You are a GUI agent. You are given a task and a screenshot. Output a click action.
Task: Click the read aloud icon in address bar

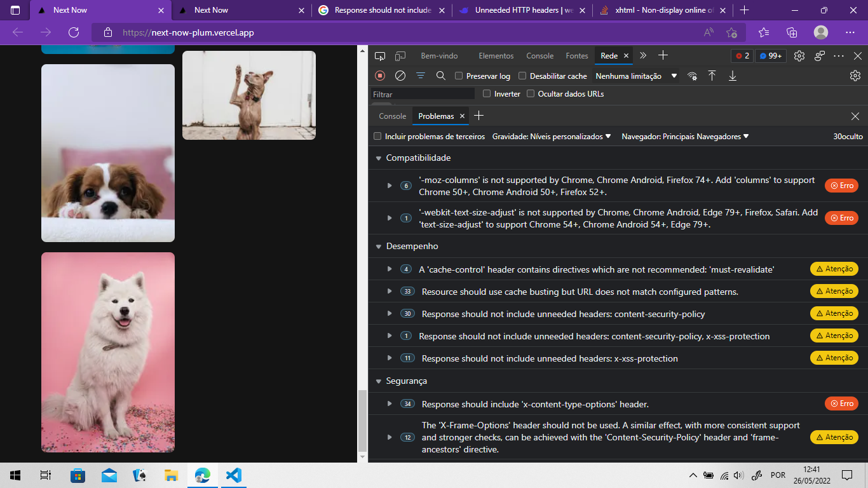tap(709, 32)
